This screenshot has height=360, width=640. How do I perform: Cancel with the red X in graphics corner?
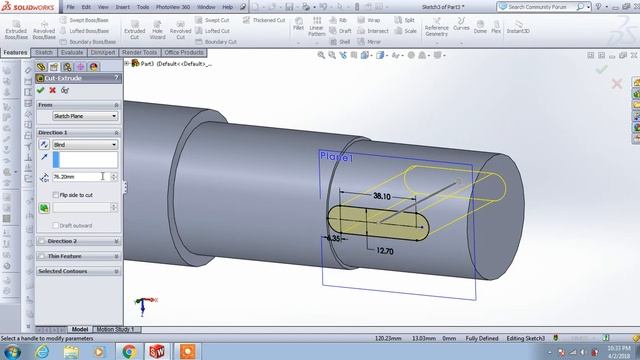617,84
